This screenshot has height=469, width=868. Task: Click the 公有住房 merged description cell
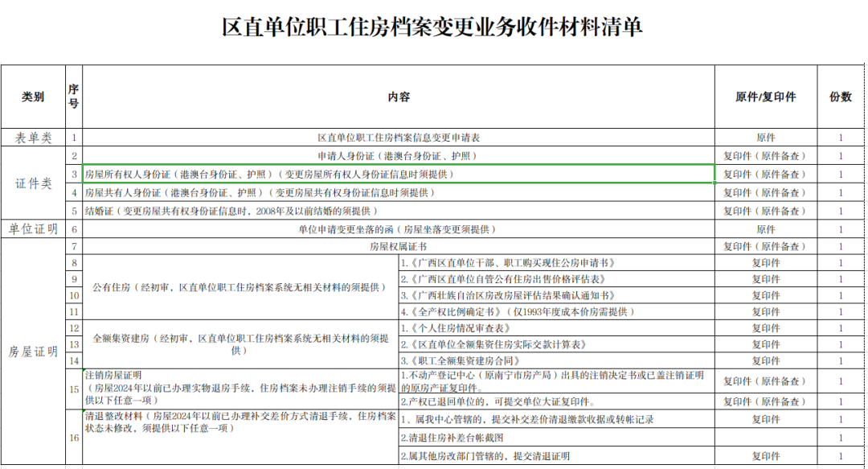[240, 287]
